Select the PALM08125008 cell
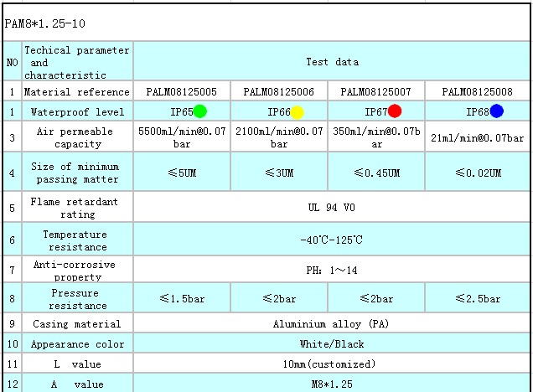Screen dimensions: 533x392 pyautogui.click(x=478, y=92)
